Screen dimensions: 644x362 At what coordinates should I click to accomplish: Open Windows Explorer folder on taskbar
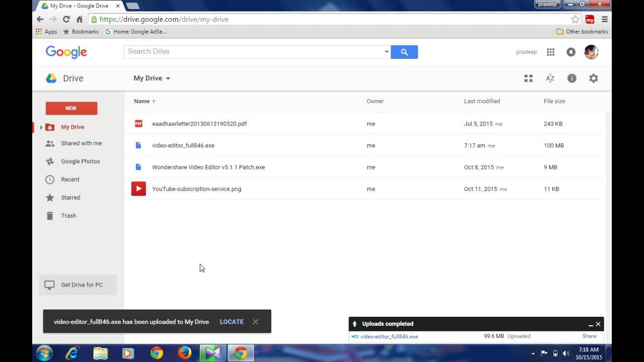[x=100, y=353]
